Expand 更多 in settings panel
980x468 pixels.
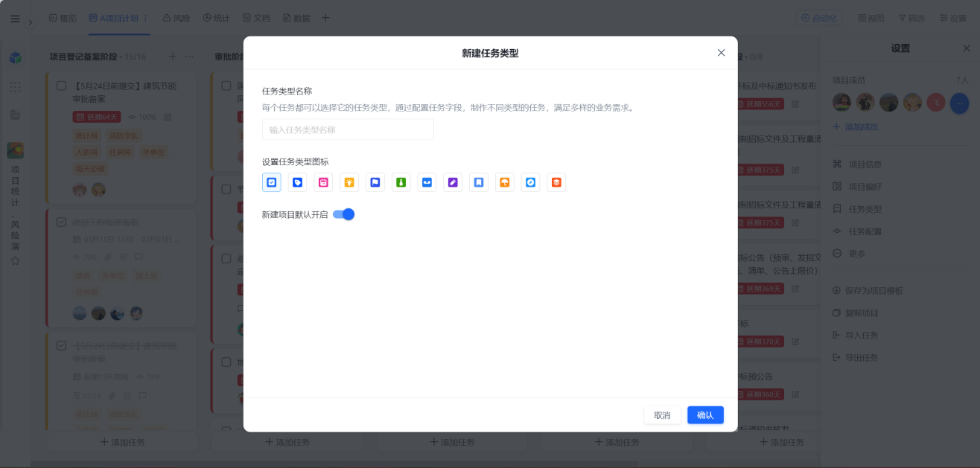[x=849, y=254]
